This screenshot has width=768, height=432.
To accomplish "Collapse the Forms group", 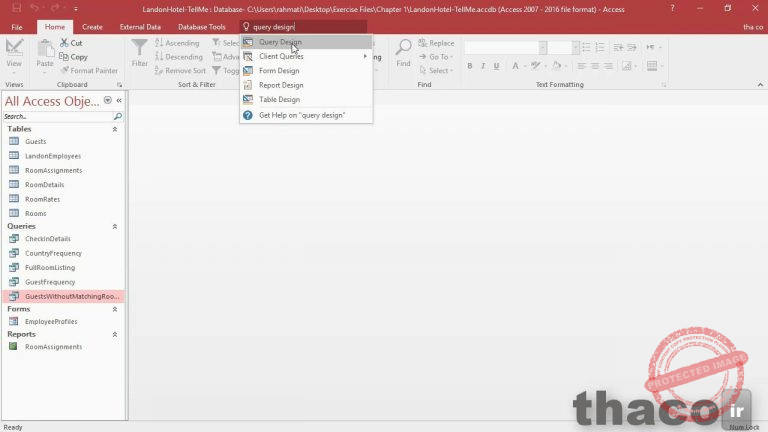I will tap(115, 309).
